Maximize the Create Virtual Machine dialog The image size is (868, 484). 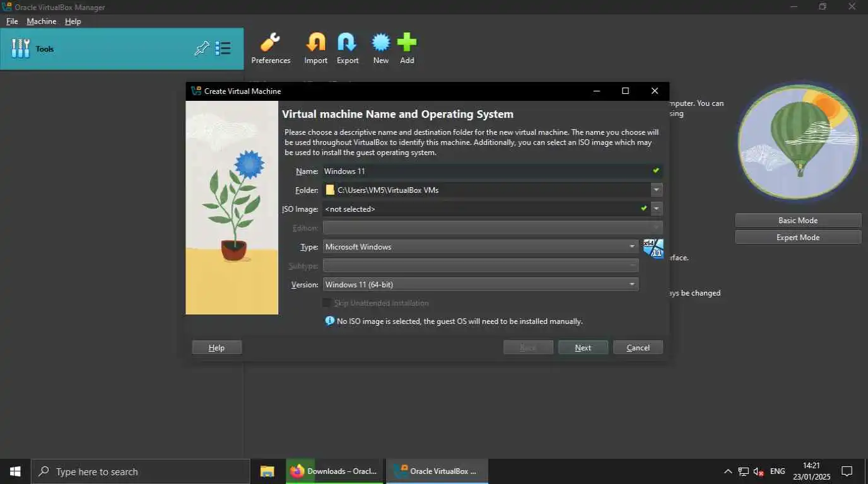[625, 91]
